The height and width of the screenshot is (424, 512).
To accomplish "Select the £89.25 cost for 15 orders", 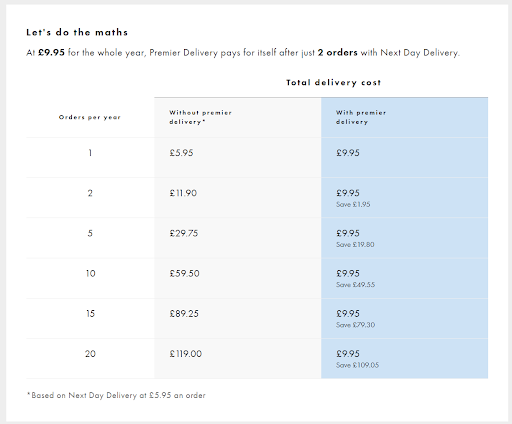I will [184, 313].
